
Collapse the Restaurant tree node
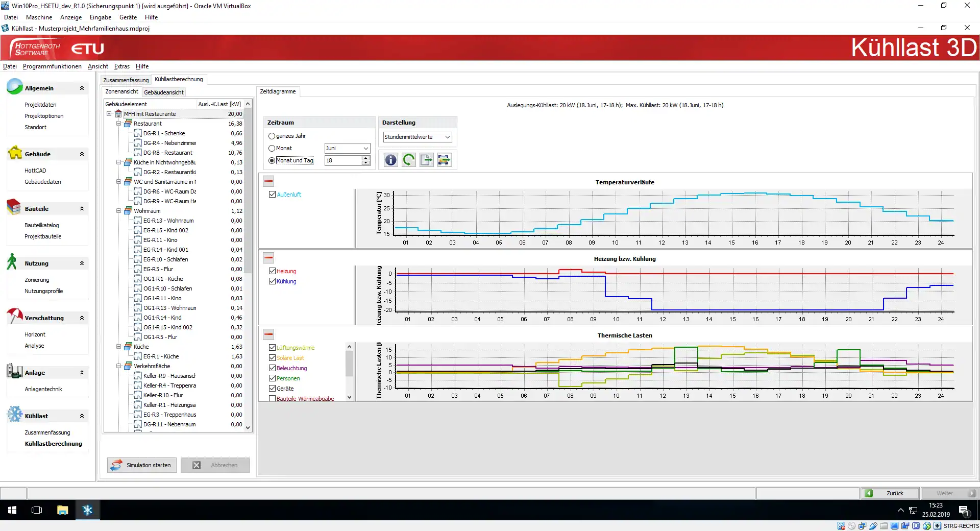(119, 124)
